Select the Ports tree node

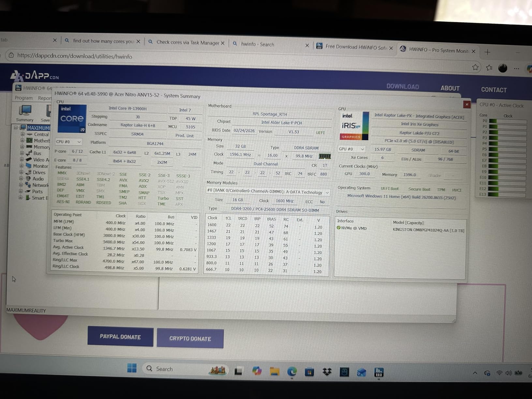click(34, 191)
